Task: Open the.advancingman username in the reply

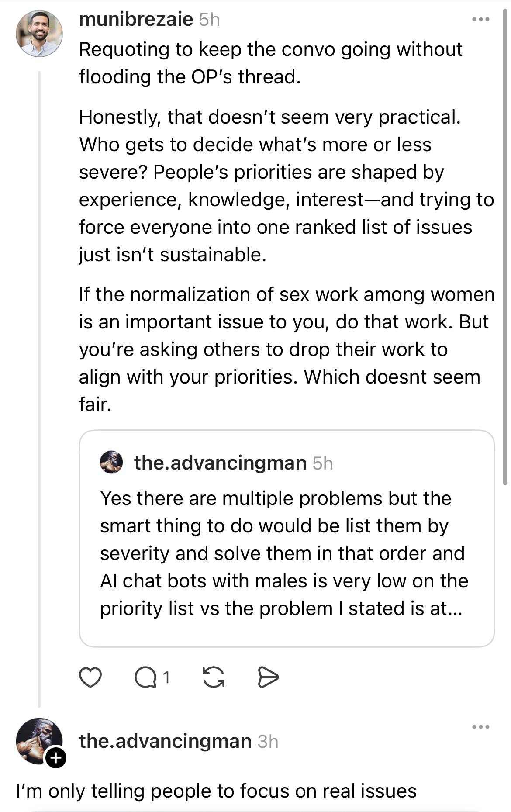Action: click(165, 741)
